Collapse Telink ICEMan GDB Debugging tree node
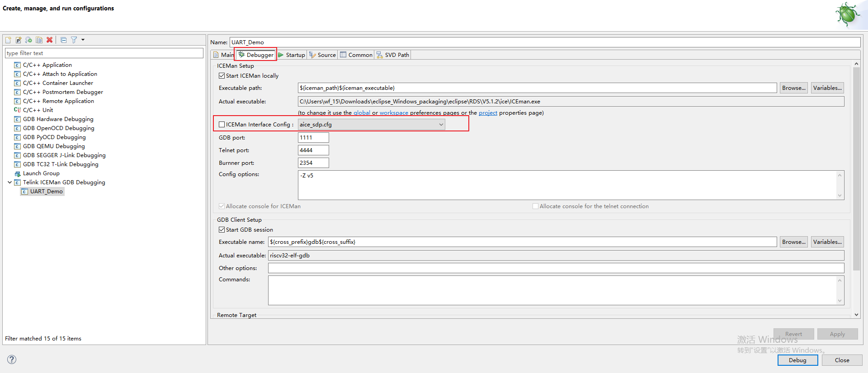The width and height of the screenshot is (868, 373). [9, 182]
